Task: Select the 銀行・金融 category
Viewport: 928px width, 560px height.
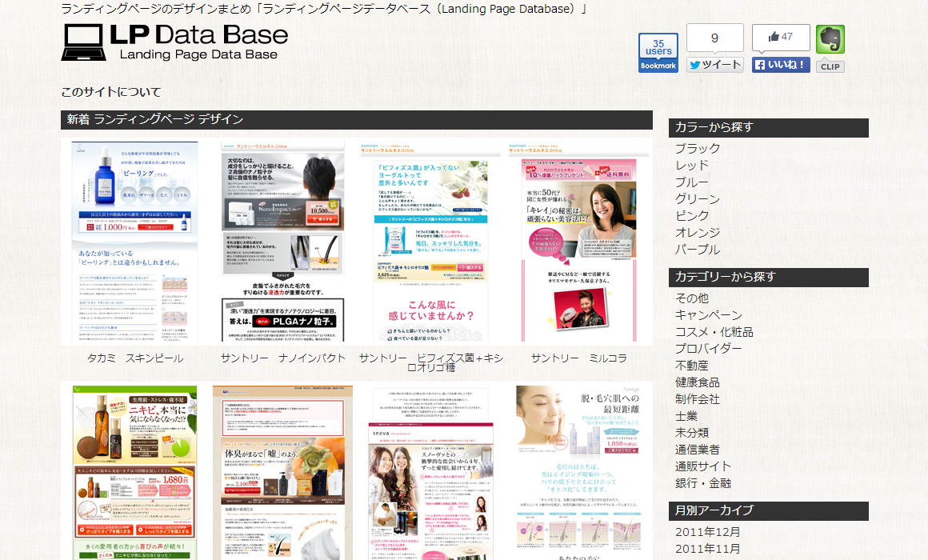Action: pyautogui.click(x=703, y=483)
